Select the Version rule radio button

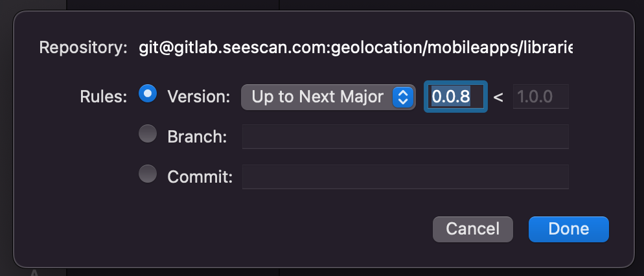coord(148,95)
